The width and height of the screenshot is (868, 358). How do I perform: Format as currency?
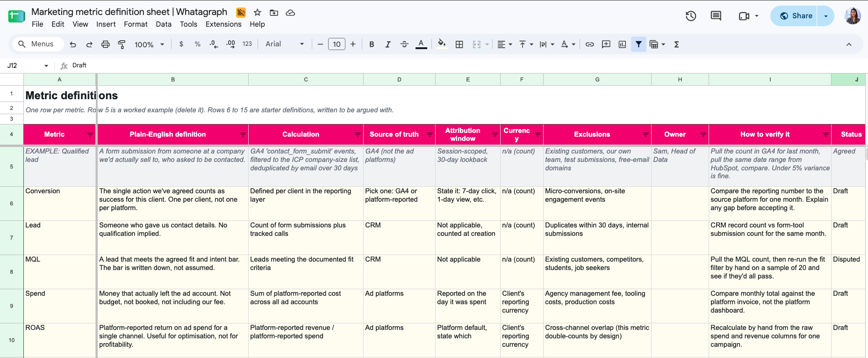point(181,44)
